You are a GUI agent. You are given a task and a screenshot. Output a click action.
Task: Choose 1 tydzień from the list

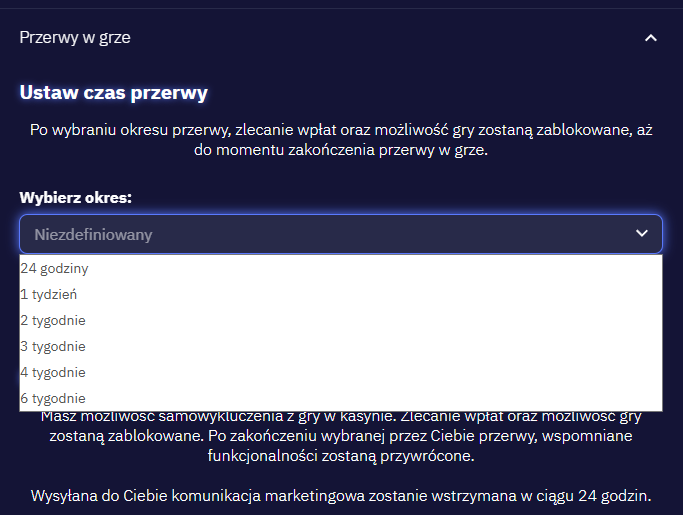click(50, 295)
